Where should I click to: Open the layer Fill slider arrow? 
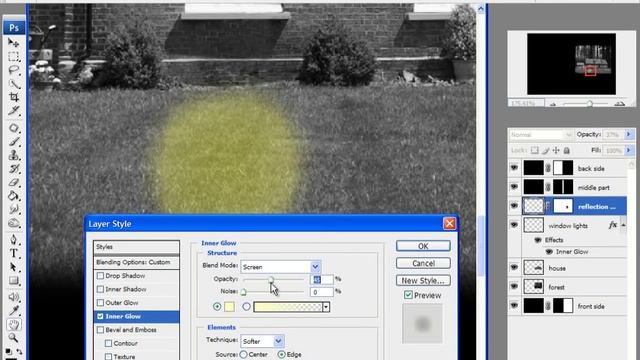pyautogui.click(x=628, y=151)
